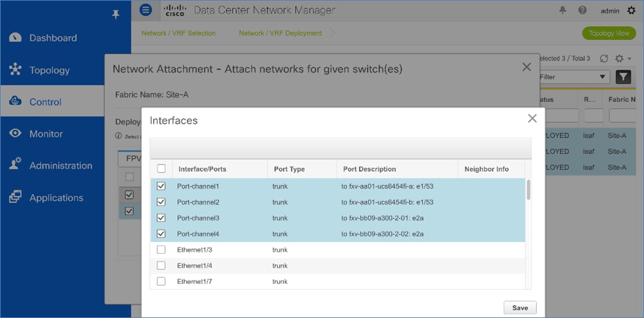Close the Network Attachment dialog

click(527, 67)
